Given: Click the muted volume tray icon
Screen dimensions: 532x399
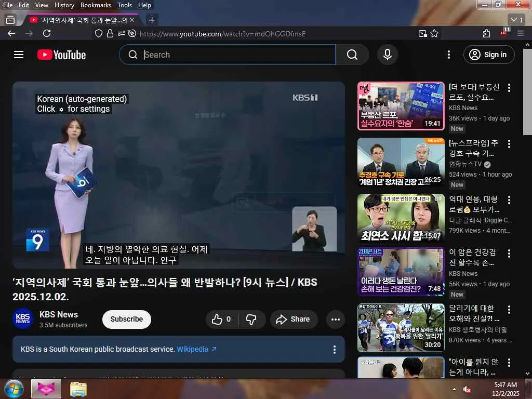Looking at the screenshot, I should pos(467,390).
